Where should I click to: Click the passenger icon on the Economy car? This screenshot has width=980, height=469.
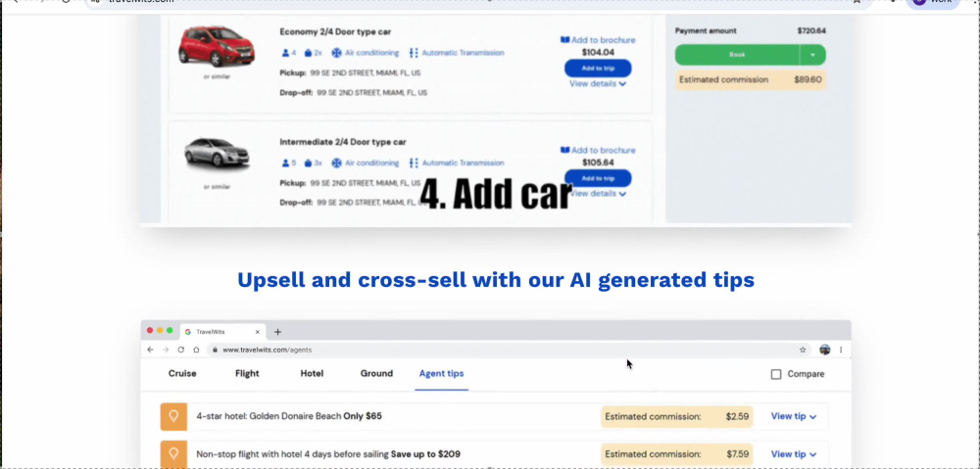[x=285, y=53]
